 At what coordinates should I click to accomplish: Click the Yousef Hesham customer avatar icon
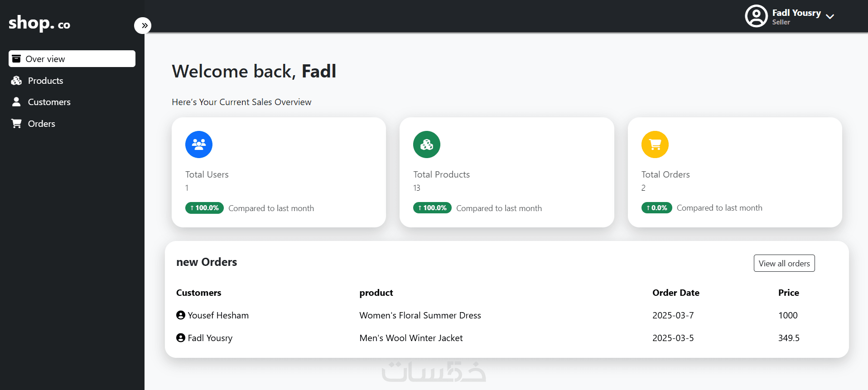(181, 315)
